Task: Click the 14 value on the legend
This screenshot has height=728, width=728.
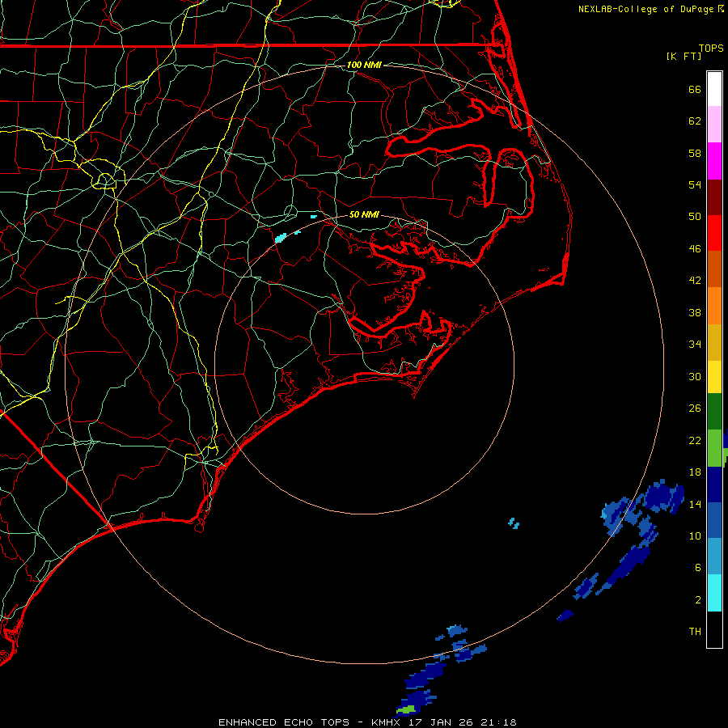Action: (x=695, y=504)
